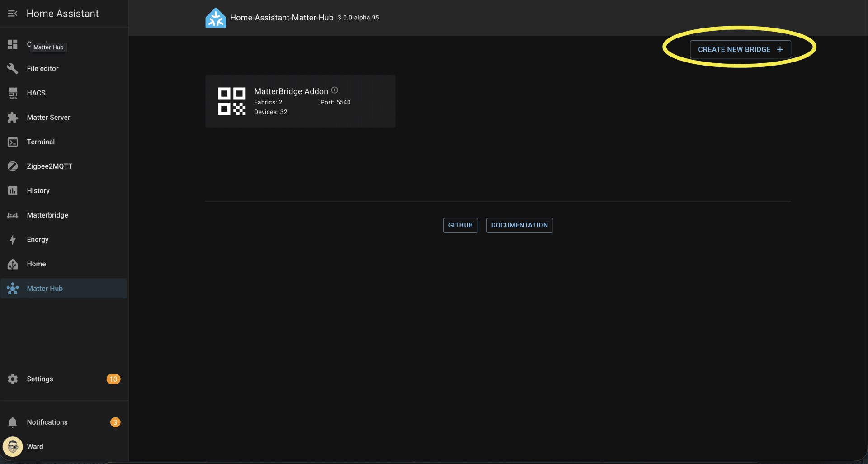
Task: Open the DOCUMENTATION page
Action: [x=519, y=225]
